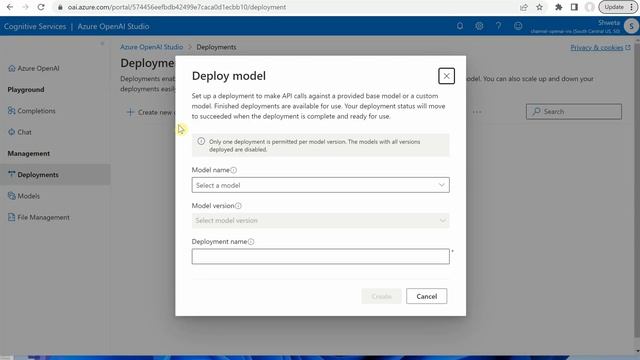Click the page vertical scrollbar
Screen dimensions: 640x360
[637, 190]
